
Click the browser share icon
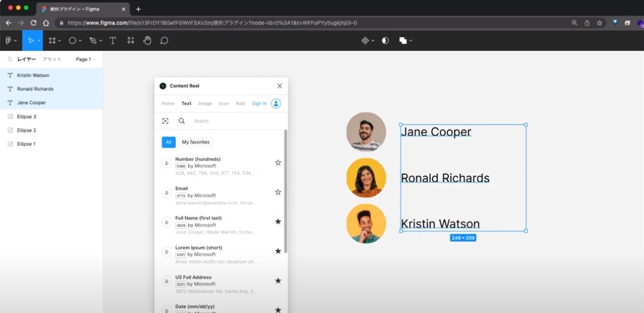coord(587,23)
